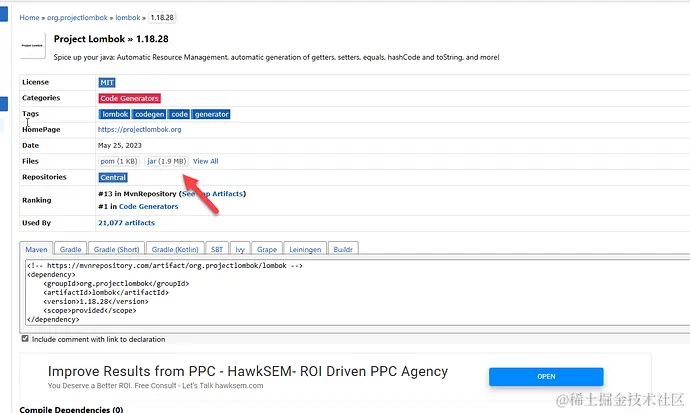Download the pom (1 KB) file

click(119, 161)
